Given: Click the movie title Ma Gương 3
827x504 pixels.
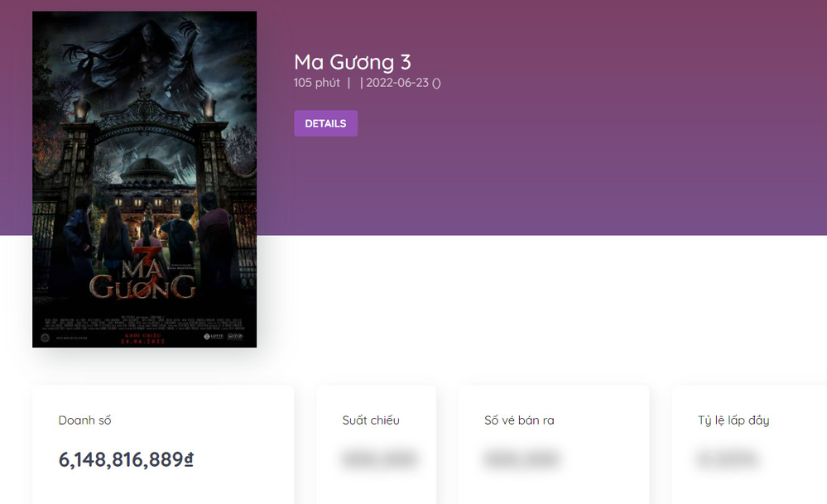Looking at the screenshot, I should tap(352, 62).
